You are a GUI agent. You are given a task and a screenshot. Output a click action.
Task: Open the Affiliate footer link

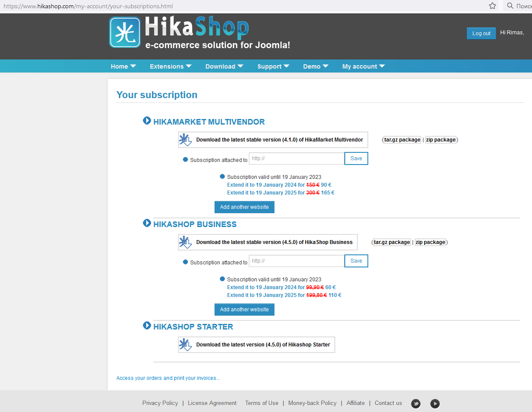pyautogui.click(x=356, y=403)
